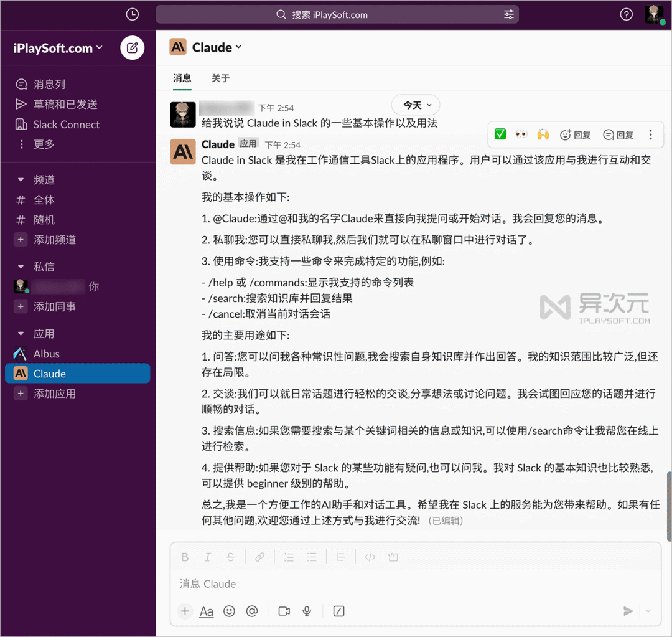The width and height of the screenshot is (672, 637).
Task: Toggle strikethrough formatting
Action: (x=231, y=557)
